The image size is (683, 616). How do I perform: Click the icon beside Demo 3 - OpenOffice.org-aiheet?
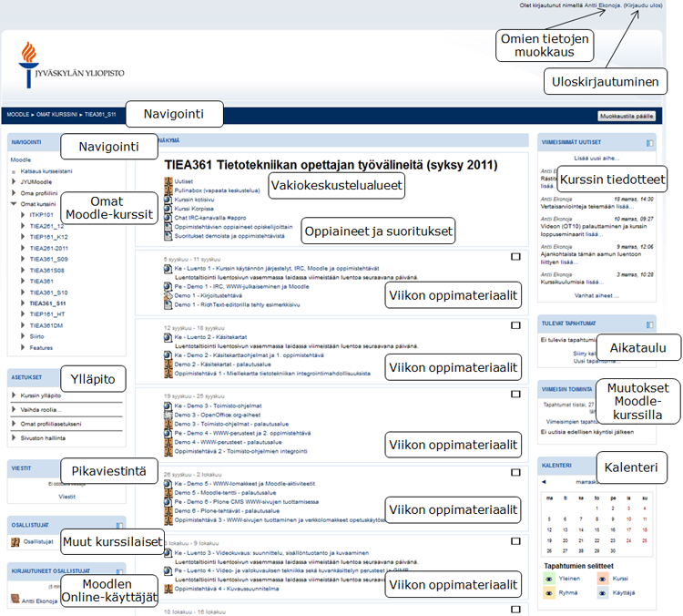point(168,415)
